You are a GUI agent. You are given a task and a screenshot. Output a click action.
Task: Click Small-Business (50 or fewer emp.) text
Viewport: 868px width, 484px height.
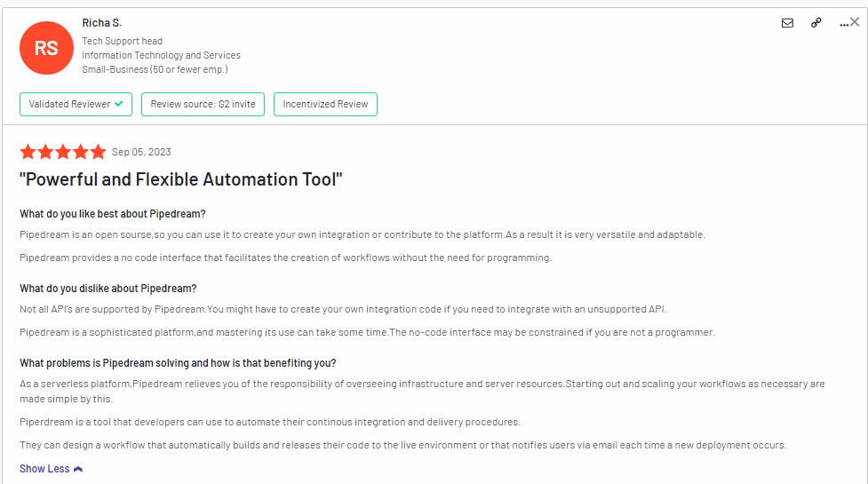click(155, 69)
